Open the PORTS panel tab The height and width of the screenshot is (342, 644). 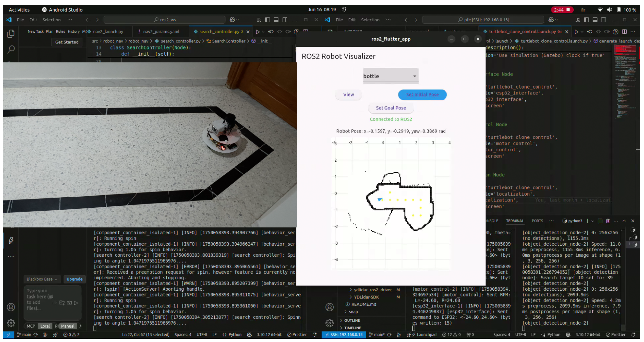click(x=537, y=221)
